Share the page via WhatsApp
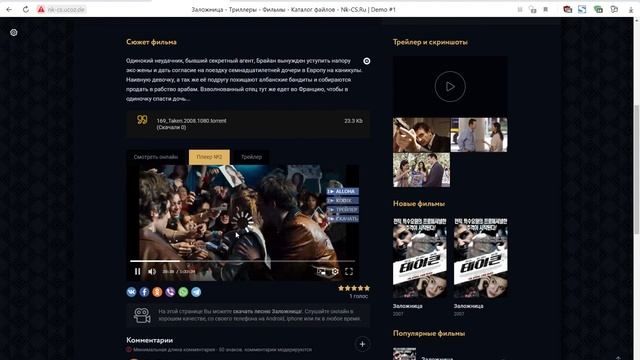The height and width of the screenshot is (360, 640). 183,292
